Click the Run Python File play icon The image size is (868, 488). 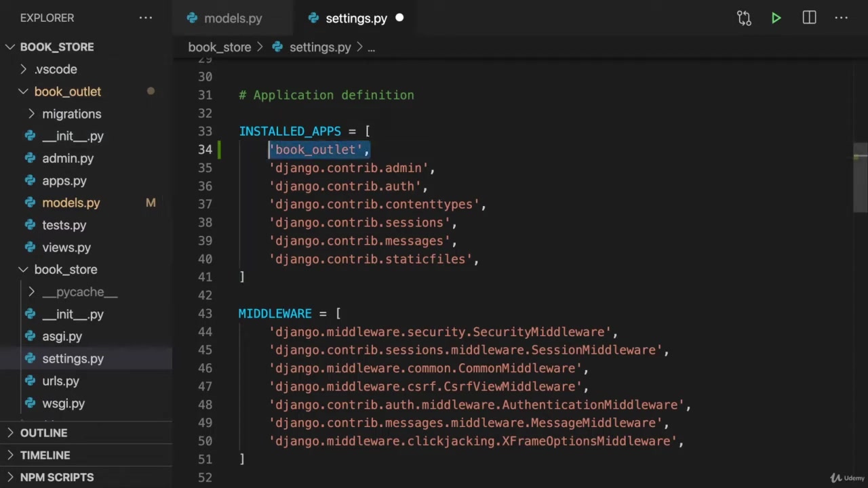coord(776,18)
